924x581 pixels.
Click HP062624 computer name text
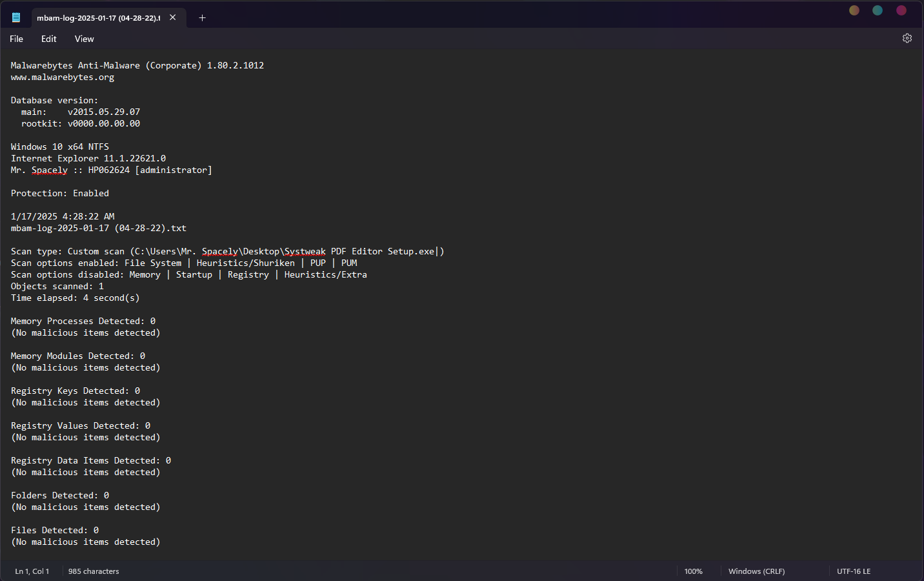coord(109,170)
